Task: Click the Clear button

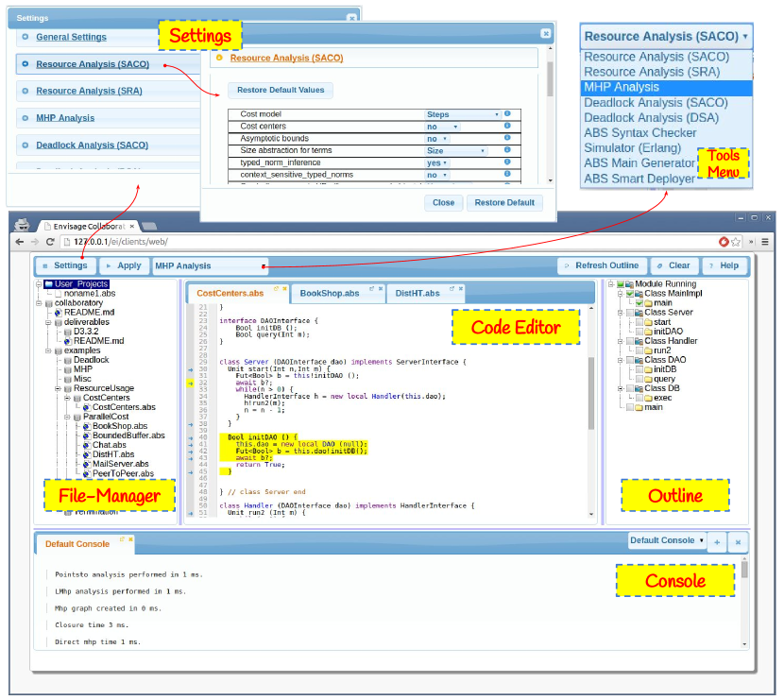Action: tap(674, 266)
